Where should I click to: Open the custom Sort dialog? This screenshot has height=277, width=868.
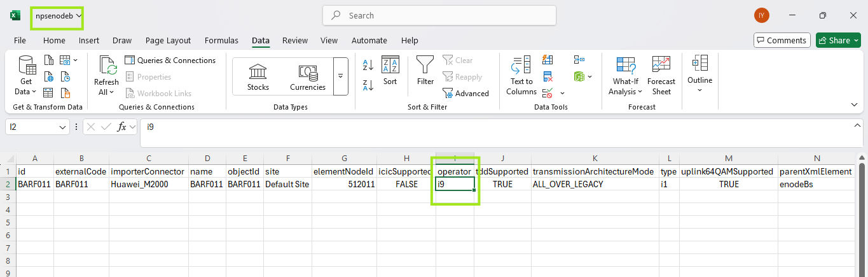(390, 71)
